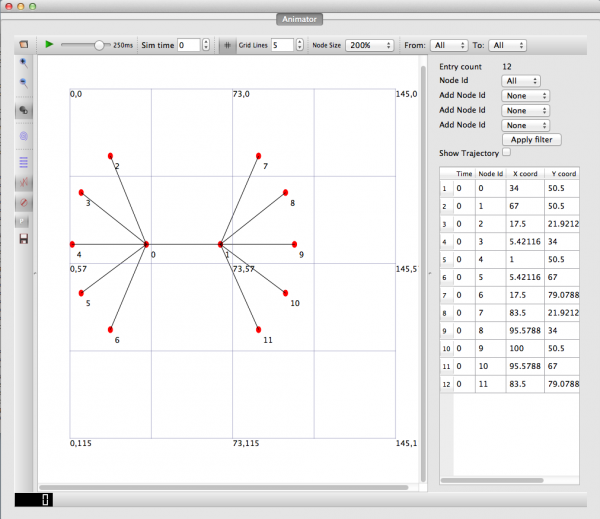Toggle the node overlap icon in sidebar
The width and height of the screenshot is (600, 519).
(24, 110)
